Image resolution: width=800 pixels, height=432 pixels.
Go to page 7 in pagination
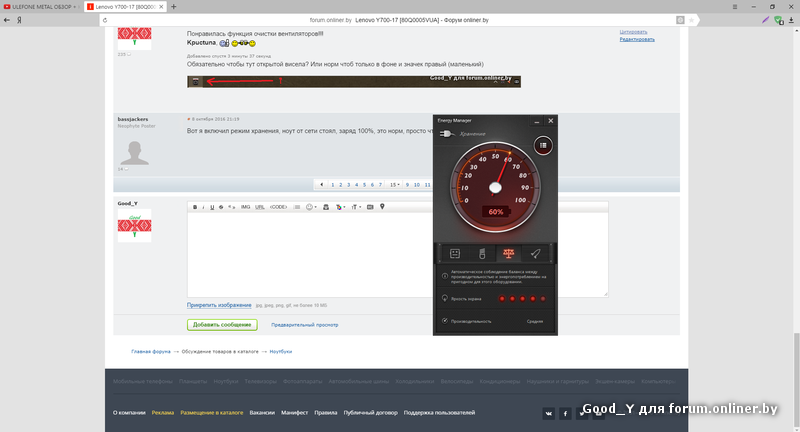pos(380,185)
